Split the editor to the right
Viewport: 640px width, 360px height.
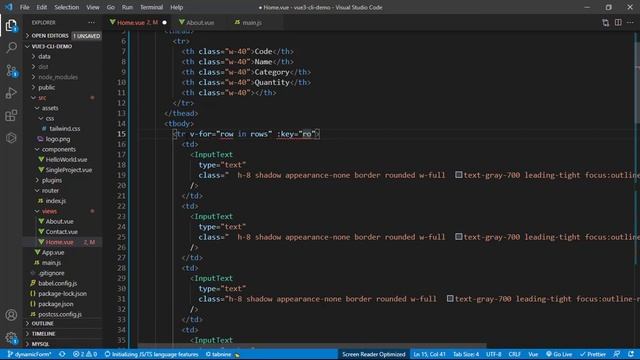coord(618,22)
